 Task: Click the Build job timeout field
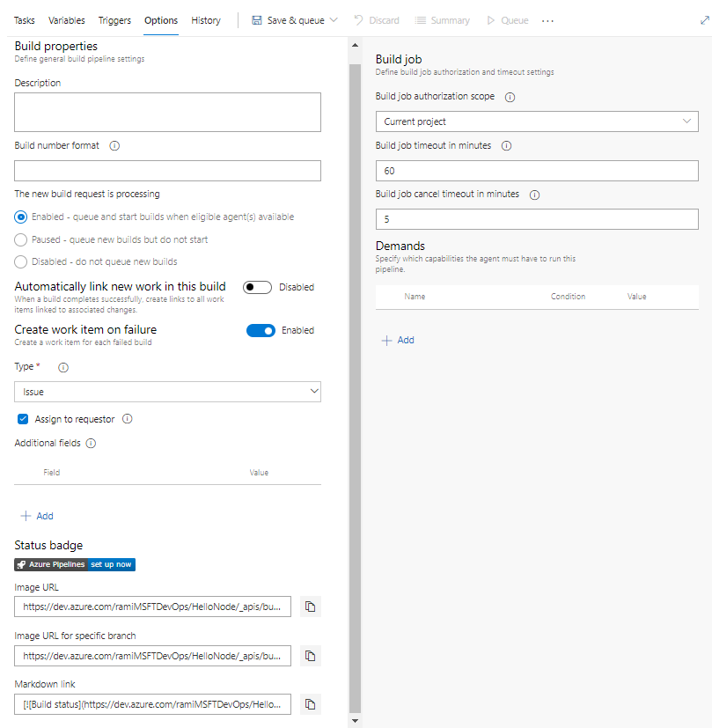point(537,171)
